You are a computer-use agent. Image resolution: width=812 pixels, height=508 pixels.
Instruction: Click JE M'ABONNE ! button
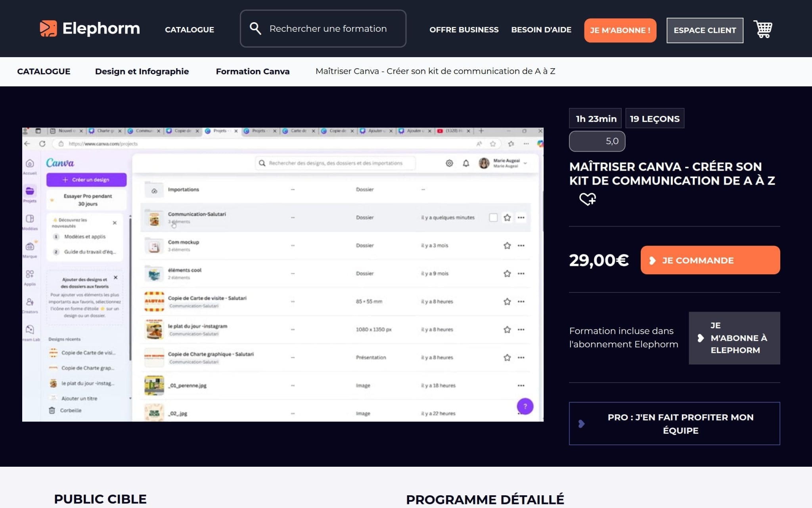coord(620,30)
